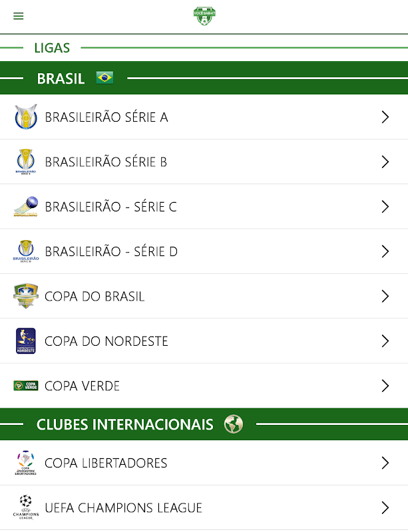
Task: Click the Copa do Nordeste logo
Action: 26,341
